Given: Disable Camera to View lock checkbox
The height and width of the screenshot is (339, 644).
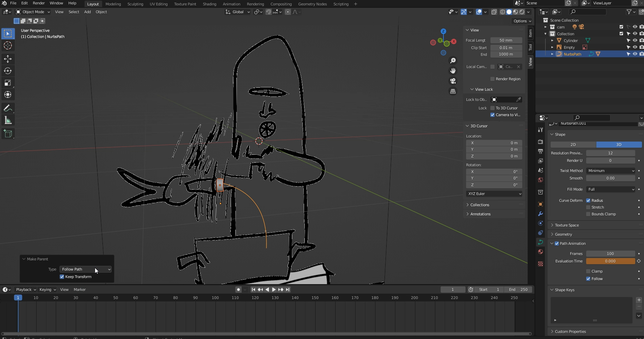Looking at the screenshot, I should click(492, 115).
